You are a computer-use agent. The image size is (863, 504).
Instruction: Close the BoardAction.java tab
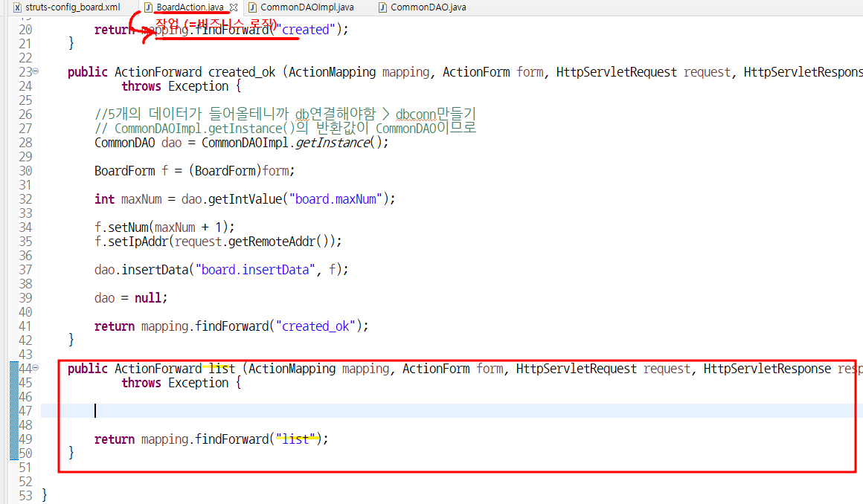point(234,7)
